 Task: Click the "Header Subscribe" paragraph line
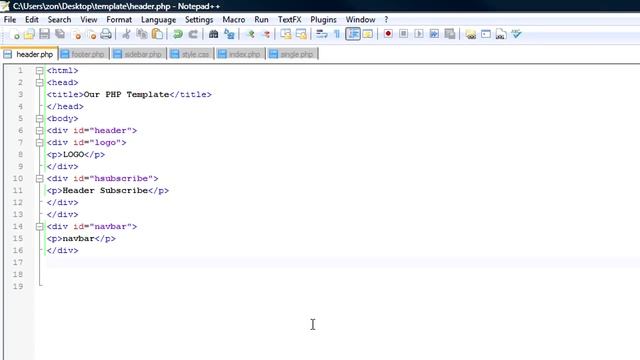107,191
